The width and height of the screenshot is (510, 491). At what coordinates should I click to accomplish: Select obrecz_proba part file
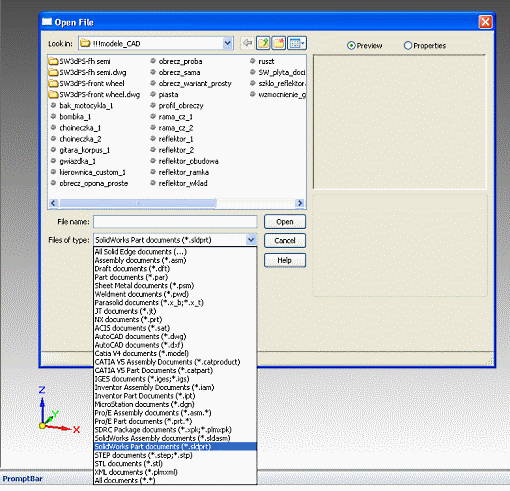[176, 61]
